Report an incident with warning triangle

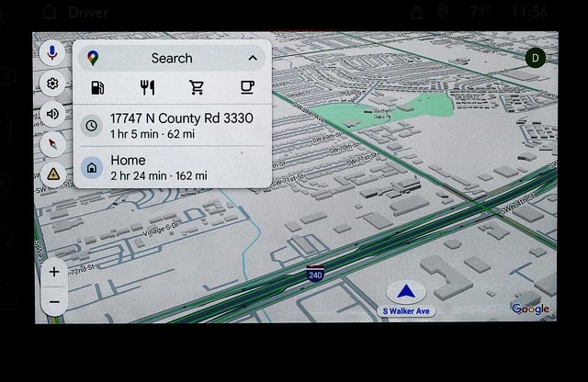53,173
